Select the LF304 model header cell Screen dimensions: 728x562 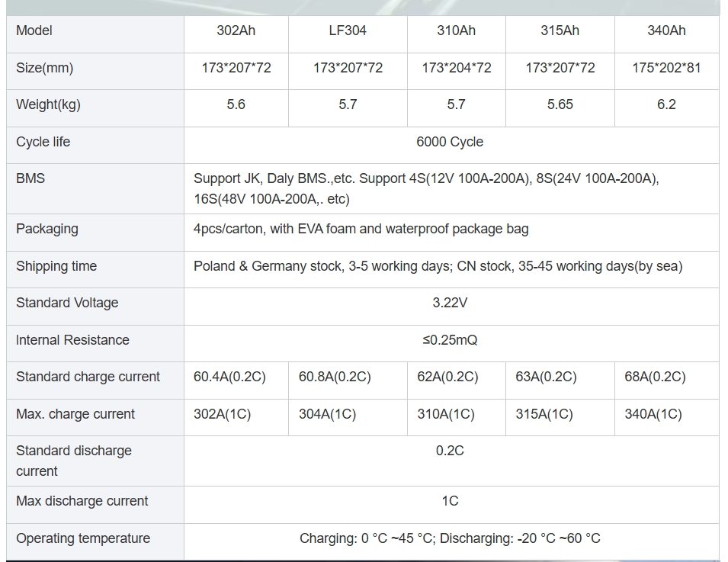coord(348,31)
